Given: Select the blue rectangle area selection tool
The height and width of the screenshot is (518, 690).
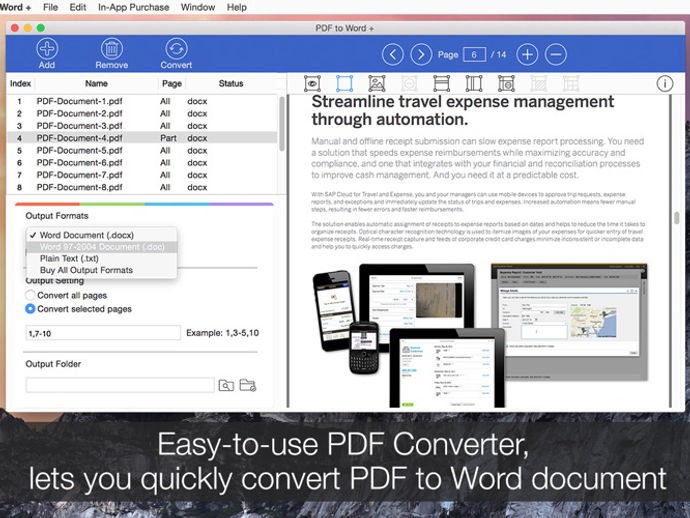Looking at the screenshot, I should pyautogui.click(x=345, y=83).
